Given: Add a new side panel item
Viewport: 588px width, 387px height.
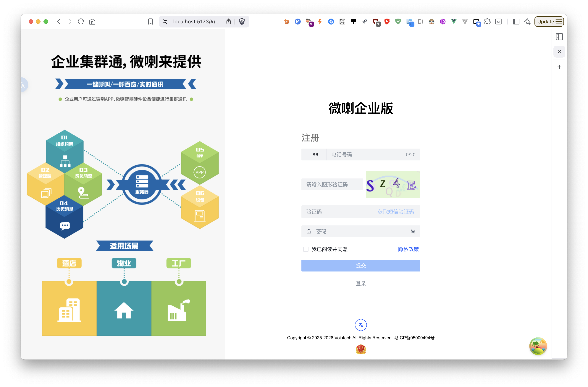Looking at the screenshot, I should 559,67.
